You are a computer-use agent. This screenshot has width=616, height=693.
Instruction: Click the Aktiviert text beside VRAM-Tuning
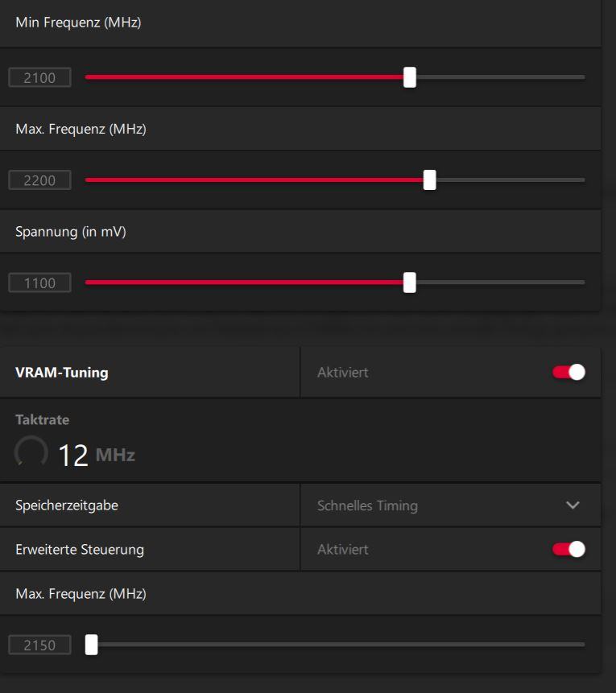coord(343,373)
